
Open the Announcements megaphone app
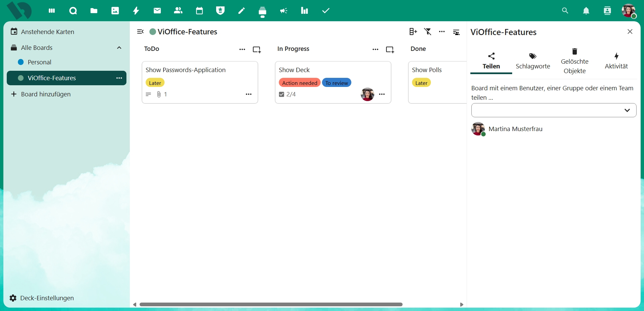284,11
